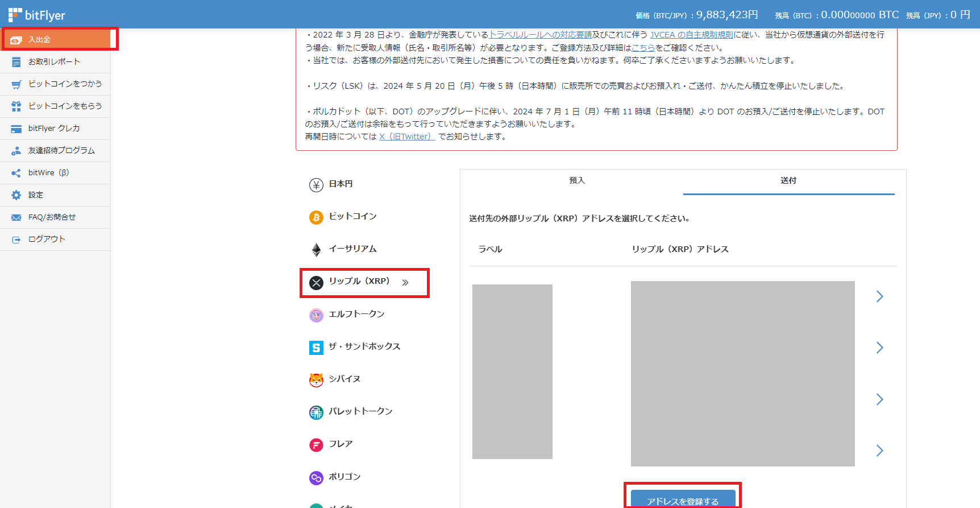Open first XRP address row chevron
Screen dimensions: 980x508
[879, 296]
